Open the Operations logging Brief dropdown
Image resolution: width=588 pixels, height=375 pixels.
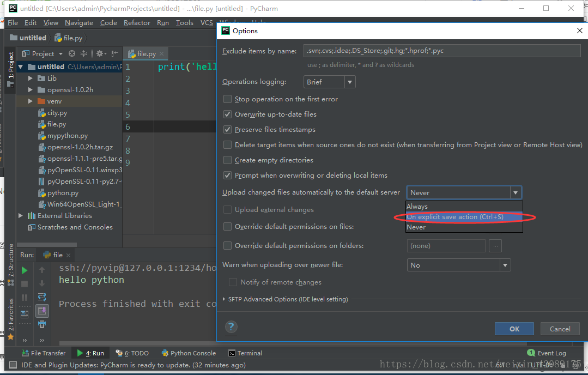click(329, 82)
